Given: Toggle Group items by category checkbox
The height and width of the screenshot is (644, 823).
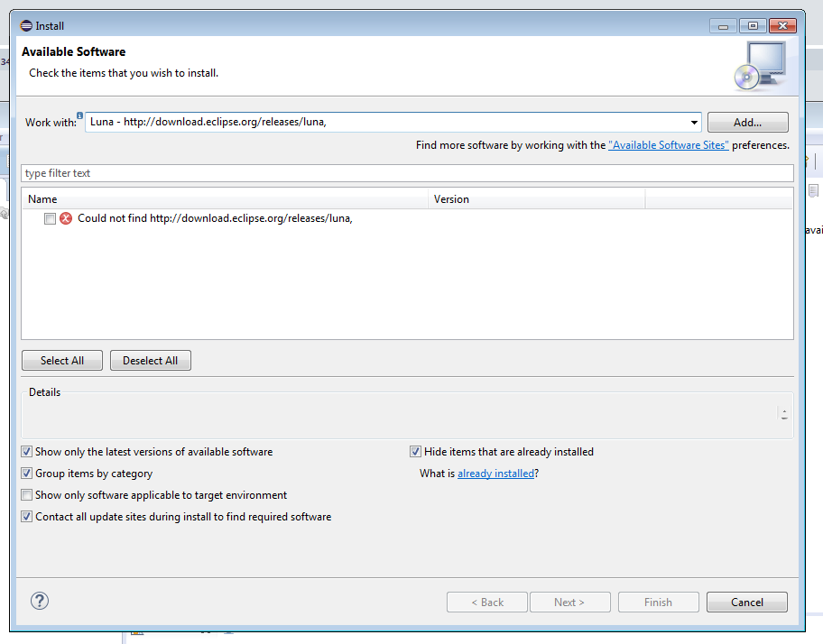Looking at the screenshot, I should (27, 473).
